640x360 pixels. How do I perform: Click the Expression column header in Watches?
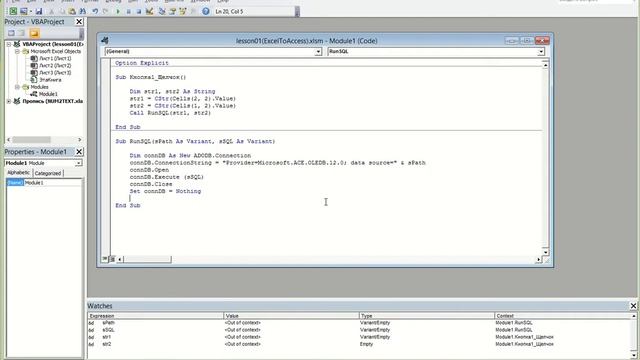156,316
